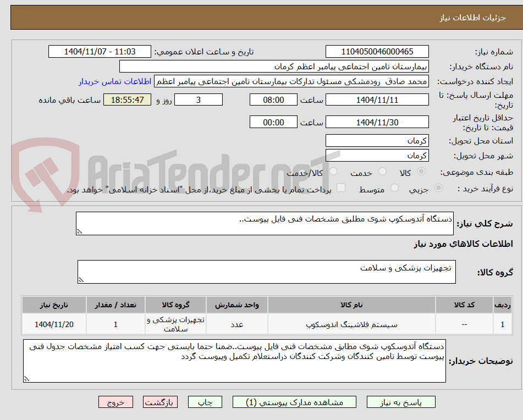Click the resize handle of گروه کالا box
This screenshot has height=420, width=523.
click(x=81, y=280)
